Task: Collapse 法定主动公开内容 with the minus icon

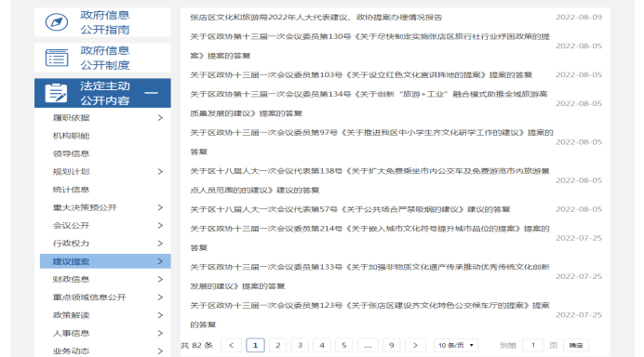Action: coord(151,93)
